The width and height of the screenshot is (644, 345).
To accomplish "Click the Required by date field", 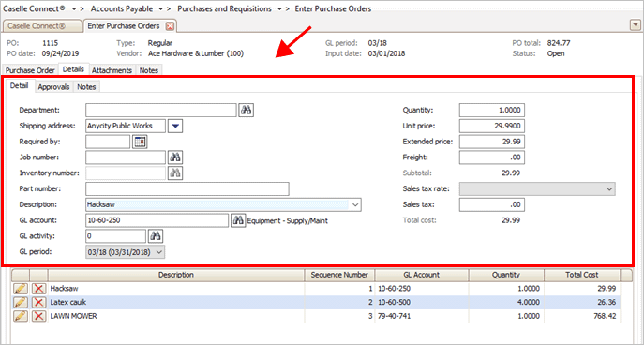I will tap(108, 142).
